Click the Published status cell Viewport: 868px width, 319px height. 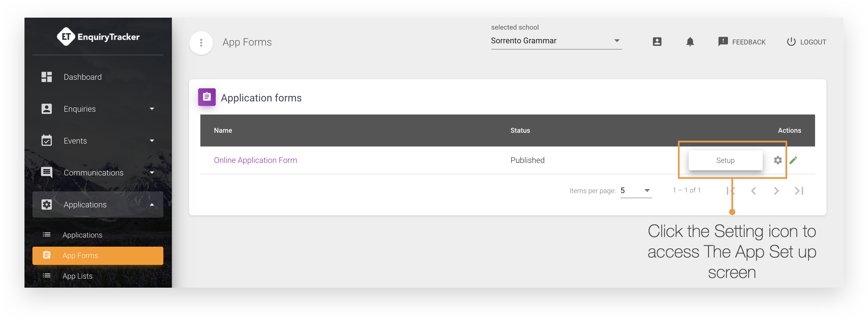pos(527,160)
